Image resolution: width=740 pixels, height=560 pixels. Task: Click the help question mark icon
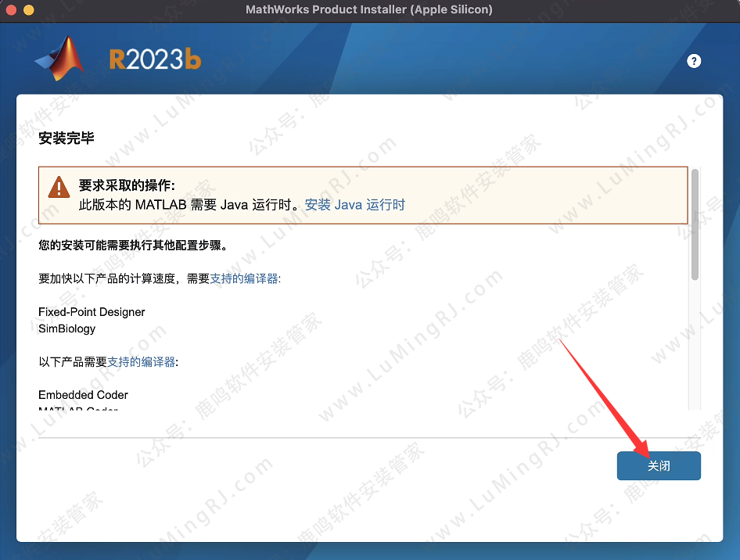coord(694,61)
